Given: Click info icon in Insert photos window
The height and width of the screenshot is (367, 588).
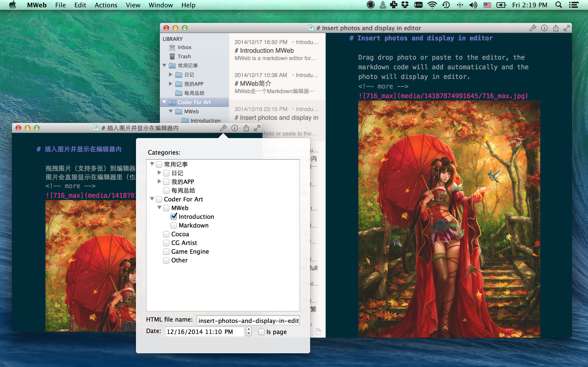Looking at the screenshot, I should [x=544, y=28].
